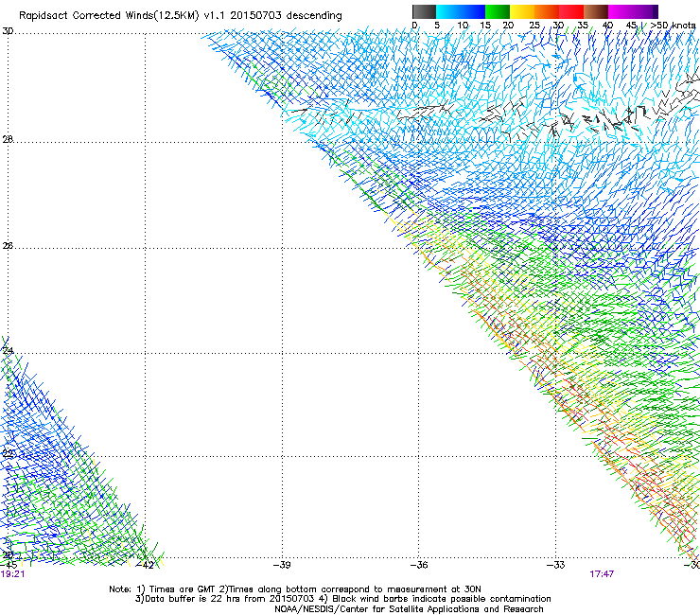This screenshot has height=615, width=700.
Task: Click the red 30–35 knot legend segment
Action: (x=571, y=11)
